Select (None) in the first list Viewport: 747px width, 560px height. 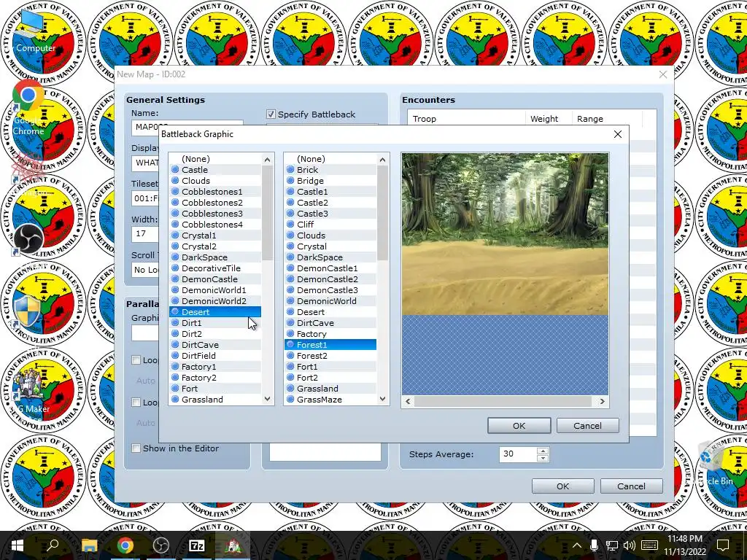coord(215,158)
